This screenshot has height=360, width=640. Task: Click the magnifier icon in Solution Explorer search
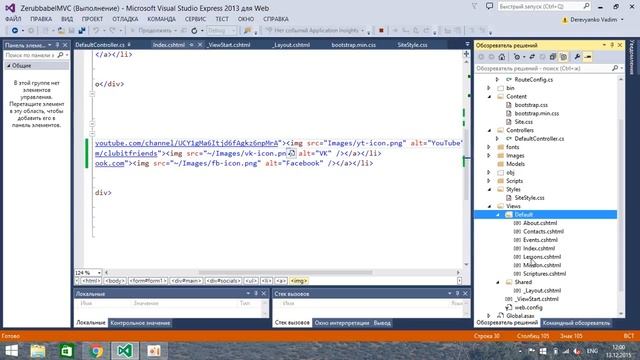(615, 69)
